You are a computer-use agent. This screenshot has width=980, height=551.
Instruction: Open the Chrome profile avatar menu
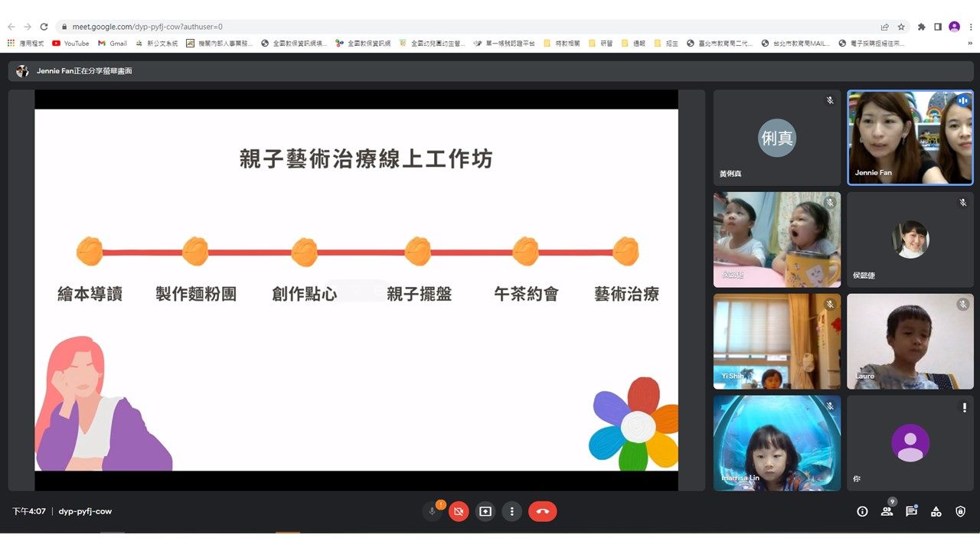pos(954,27)
